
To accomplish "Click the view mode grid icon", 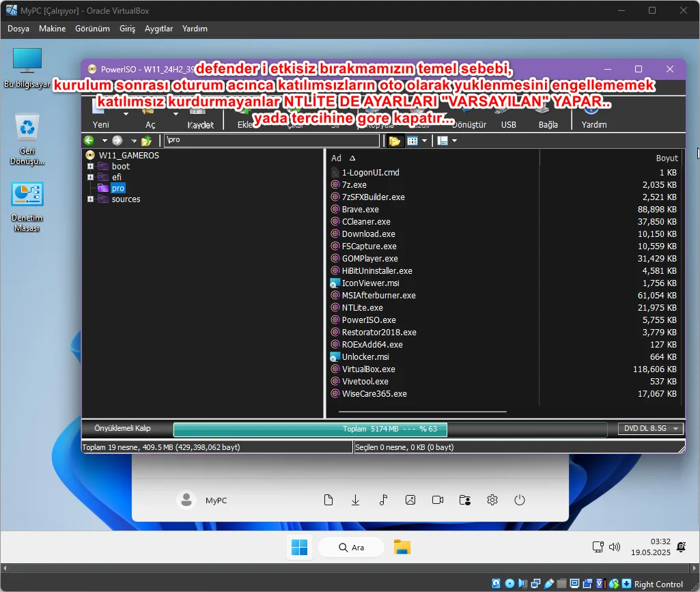I will click(x=412, y=141).
